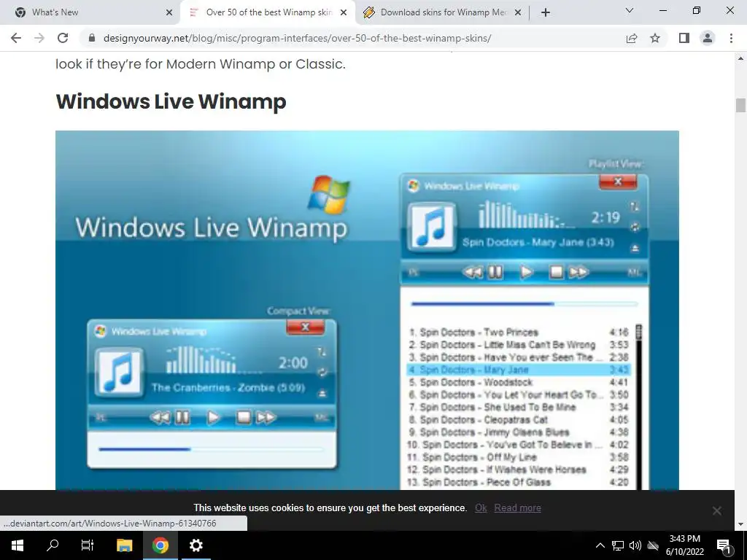
Task: Click the Chrome taskbar icon
Action: [x=160, y=545]
